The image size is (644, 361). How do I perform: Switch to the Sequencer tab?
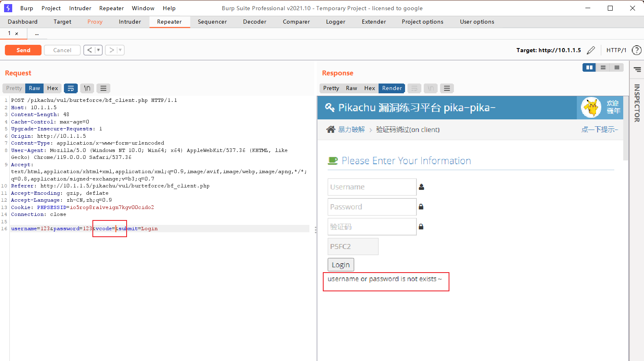coord(212,22)
